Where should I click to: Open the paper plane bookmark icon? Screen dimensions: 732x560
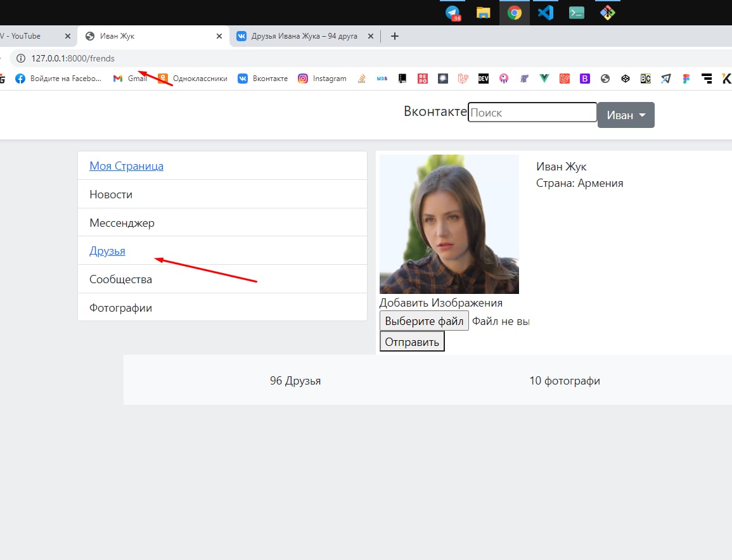coord(666,79)
